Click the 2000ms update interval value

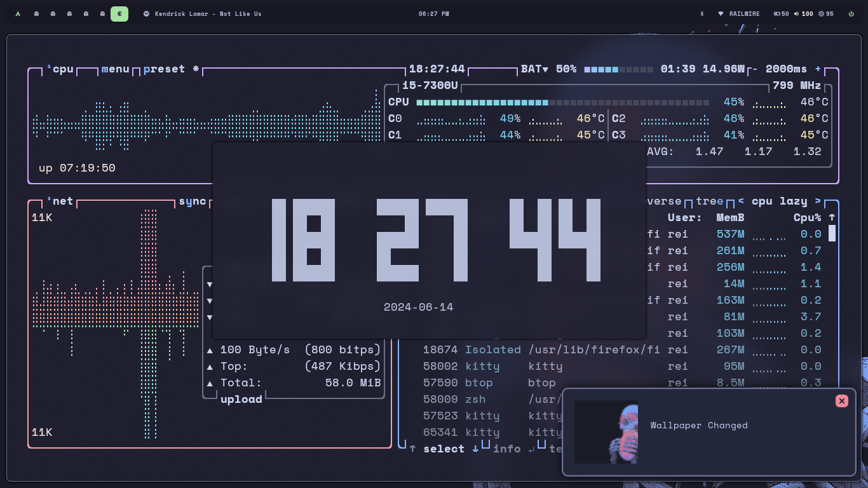[x=786, y=69]
